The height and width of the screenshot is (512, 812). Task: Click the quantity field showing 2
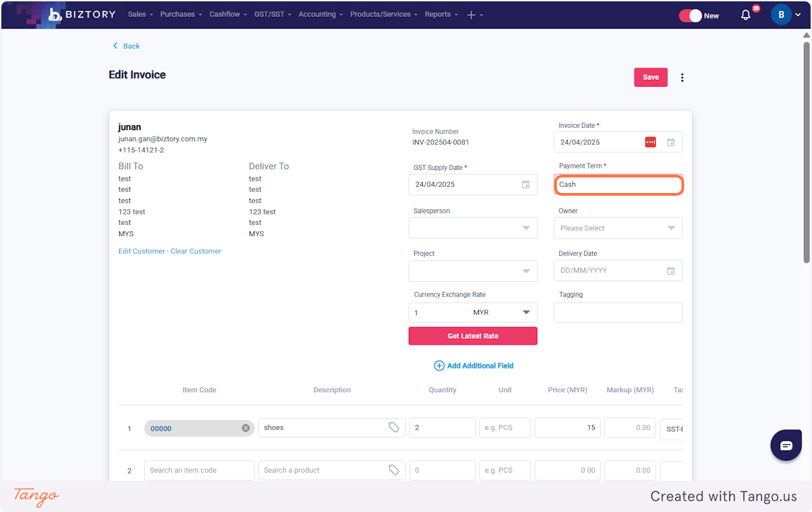(443, 427)
